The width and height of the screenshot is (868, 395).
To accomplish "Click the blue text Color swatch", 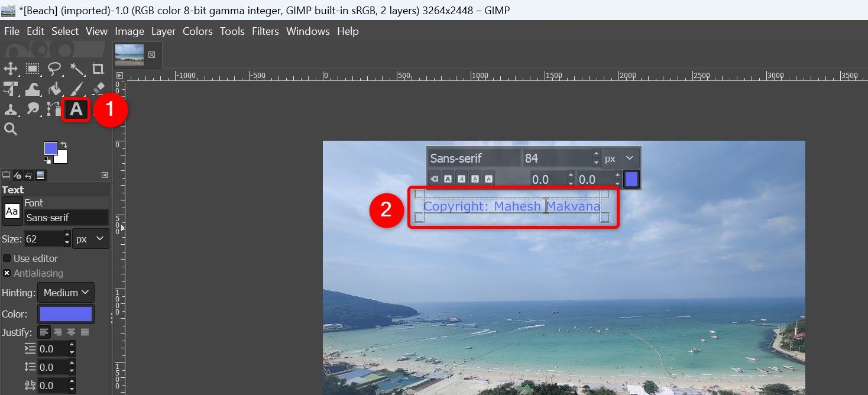I will click(x=66, y=314).
